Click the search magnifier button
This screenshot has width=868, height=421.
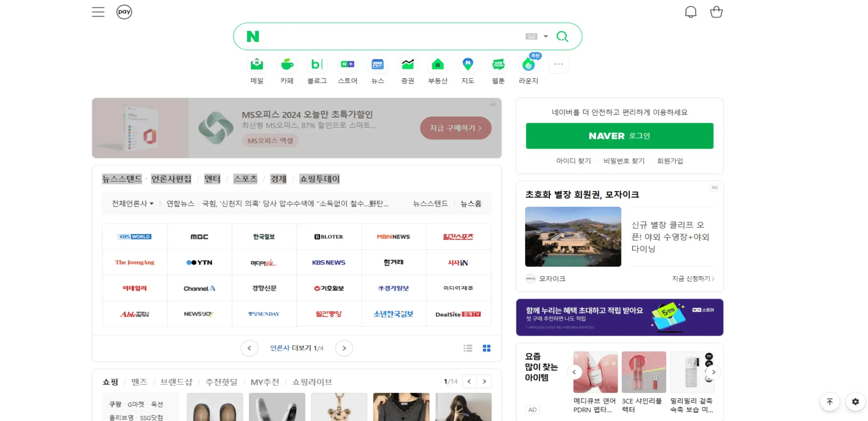pos(563,36)
